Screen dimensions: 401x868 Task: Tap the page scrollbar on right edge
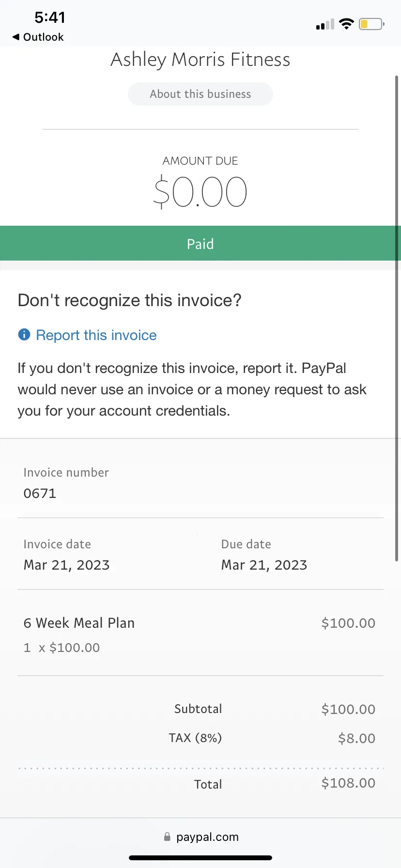coord(397,318)
